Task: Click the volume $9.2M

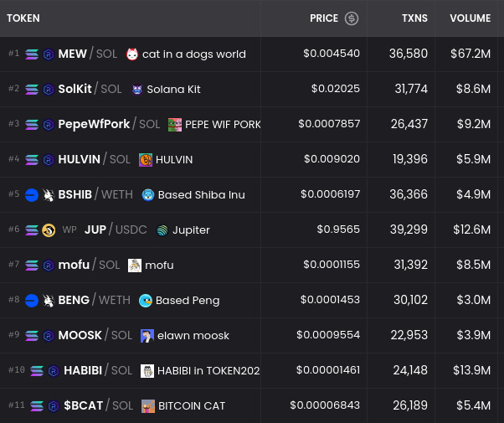Action: click(474, 124)
